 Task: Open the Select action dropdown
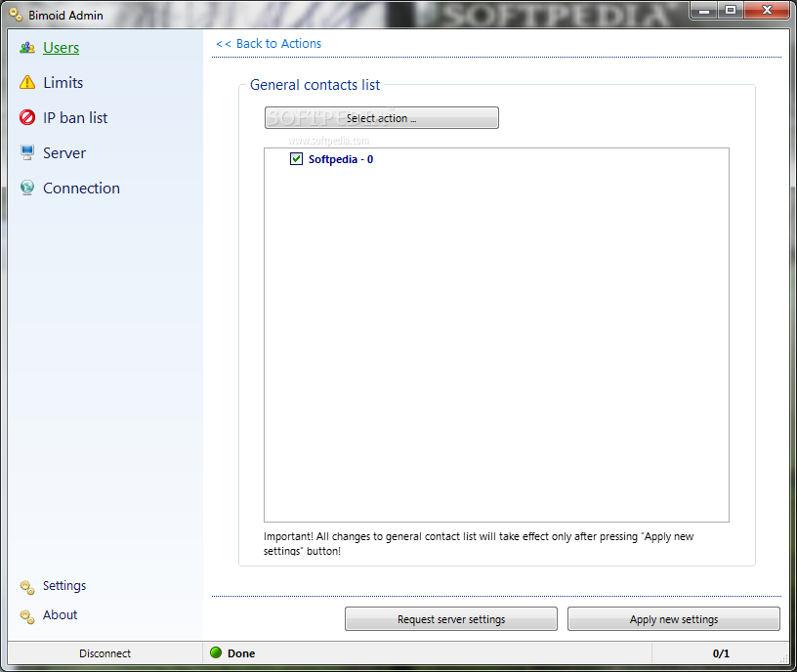tap(382, 117)
